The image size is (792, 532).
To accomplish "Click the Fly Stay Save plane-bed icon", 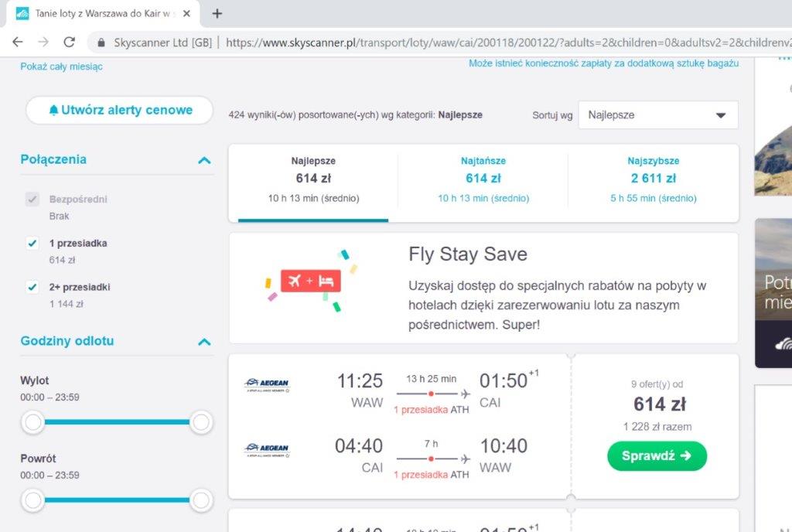I will click(311, 281).
